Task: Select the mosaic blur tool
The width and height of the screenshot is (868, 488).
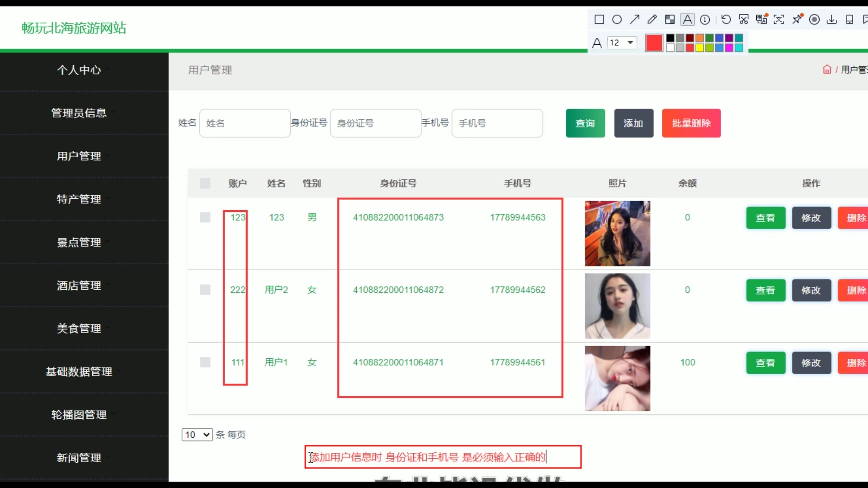Action: (x=670, y=19)
